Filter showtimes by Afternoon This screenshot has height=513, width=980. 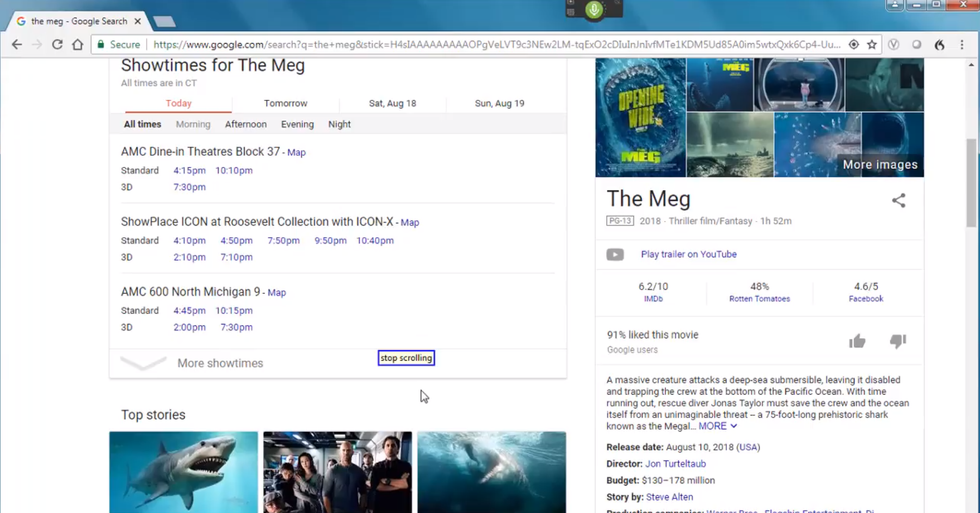tap(245, 124)
